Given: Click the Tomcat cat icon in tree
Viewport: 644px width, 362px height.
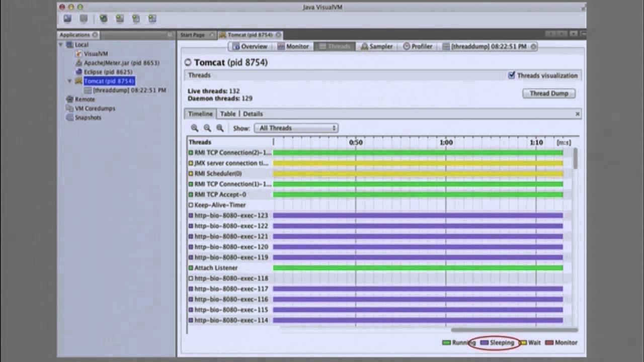Looking at the screenshot, I should point(78,81).
